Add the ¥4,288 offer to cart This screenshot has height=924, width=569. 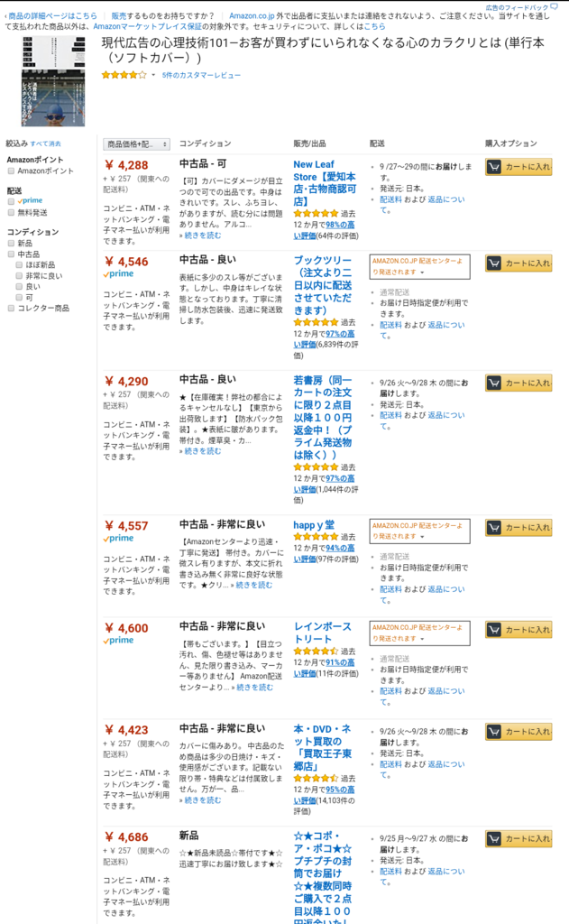click(519, 167)
